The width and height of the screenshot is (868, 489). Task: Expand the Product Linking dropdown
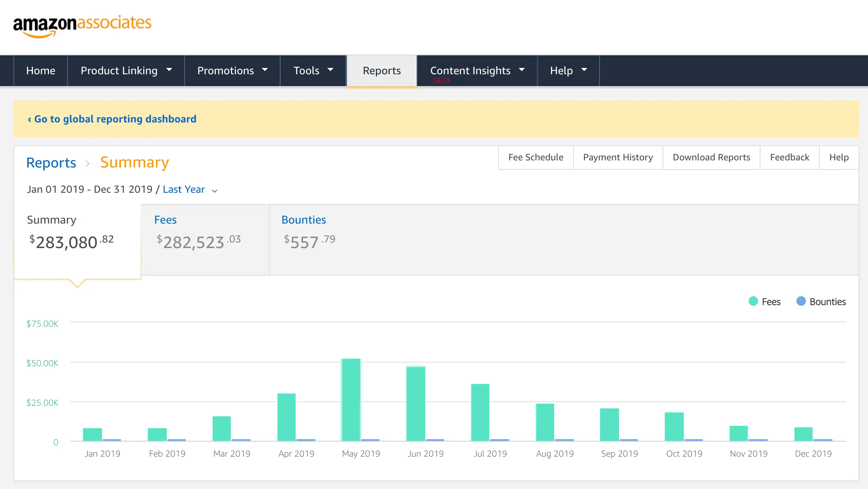pos(126,71)
